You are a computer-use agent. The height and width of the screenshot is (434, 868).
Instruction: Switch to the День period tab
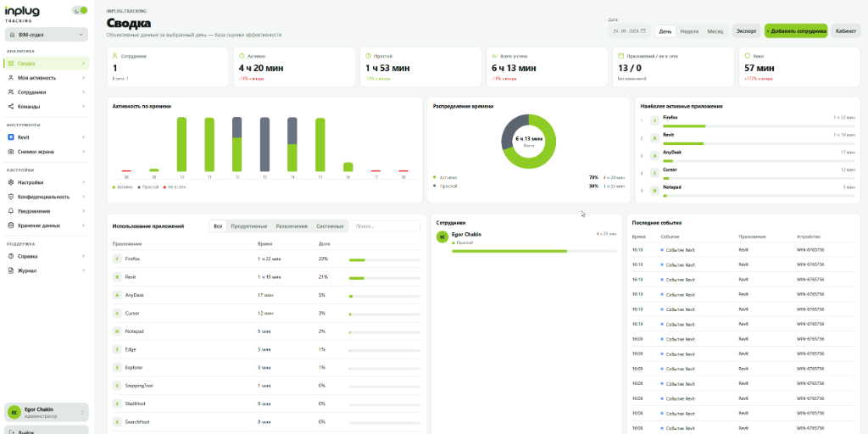(665, 31)
